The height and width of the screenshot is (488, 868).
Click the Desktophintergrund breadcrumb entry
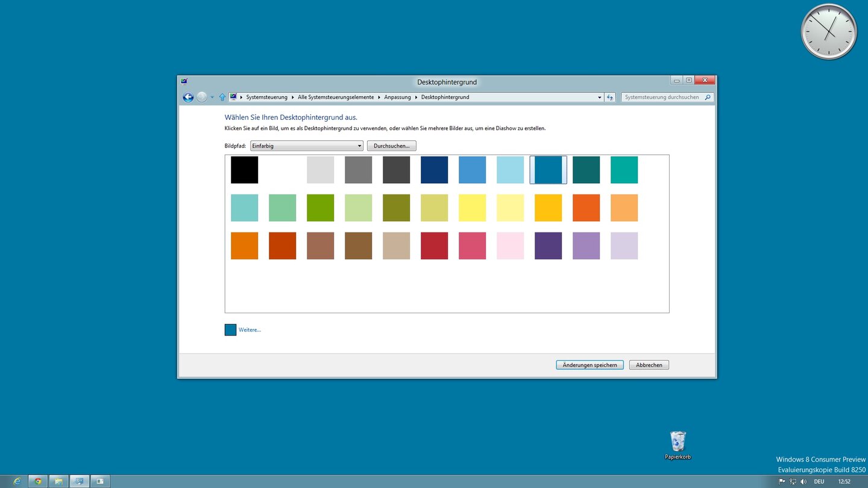[445, 97]
